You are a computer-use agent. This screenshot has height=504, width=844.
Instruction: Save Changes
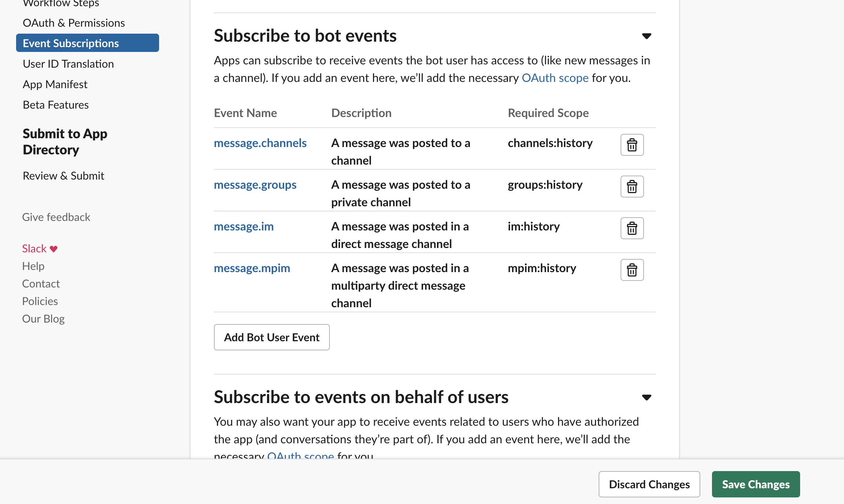coord(756,484)
